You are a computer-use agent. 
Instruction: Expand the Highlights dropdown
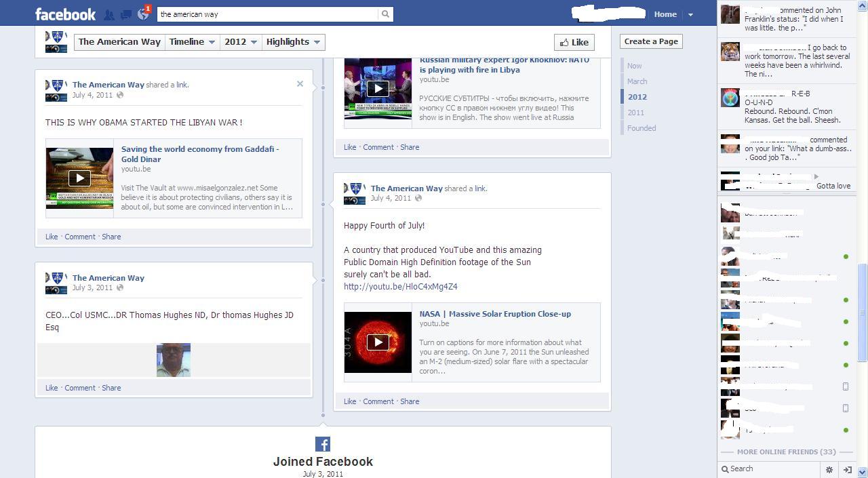coord(294,42)
